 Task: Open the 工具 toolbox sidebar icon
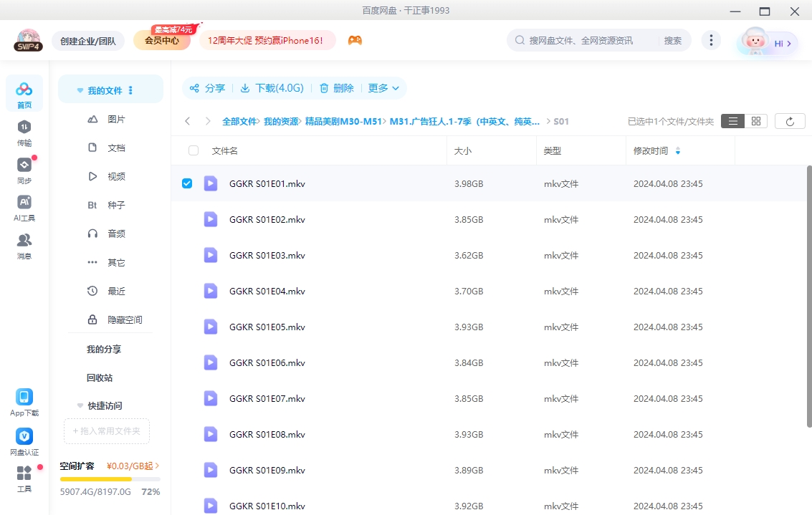(24, 478)
